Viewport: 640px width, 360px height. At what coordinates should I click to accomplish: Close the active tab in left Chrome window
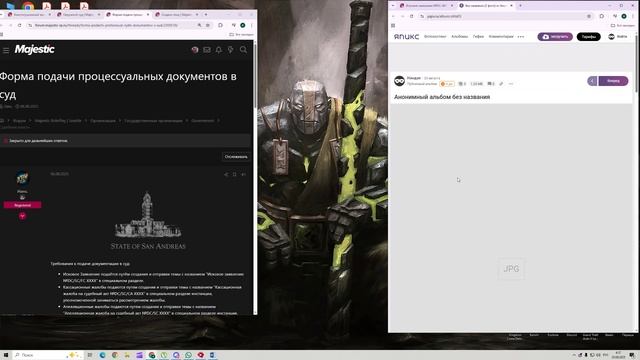pos(148,14)
